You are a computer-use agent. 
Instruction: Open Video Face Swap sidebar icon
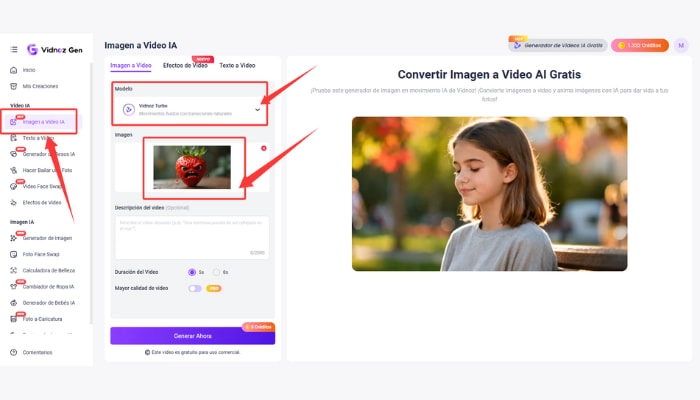[13, 186]
